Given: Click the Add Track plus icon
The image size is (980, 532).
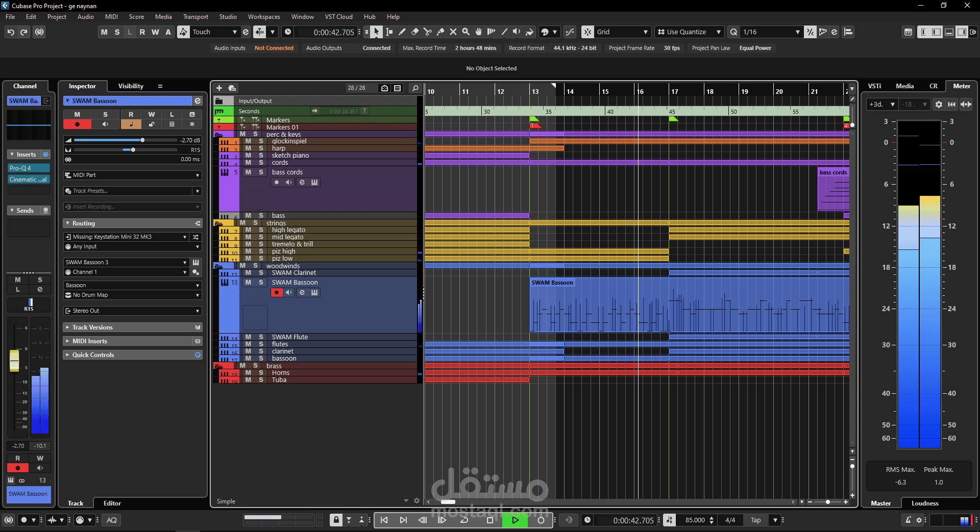Looking at the screenshot, I should pos(219,88).
